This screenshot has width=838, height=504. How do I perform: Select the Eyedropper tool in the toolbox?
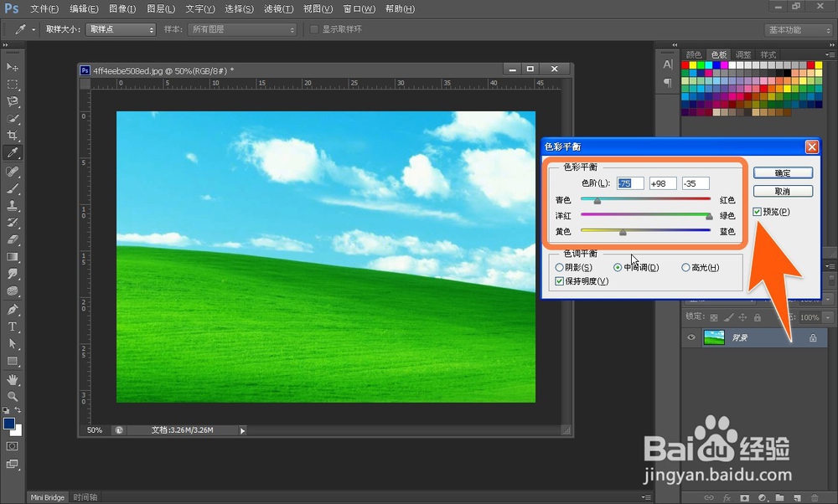tap(13, 152)
